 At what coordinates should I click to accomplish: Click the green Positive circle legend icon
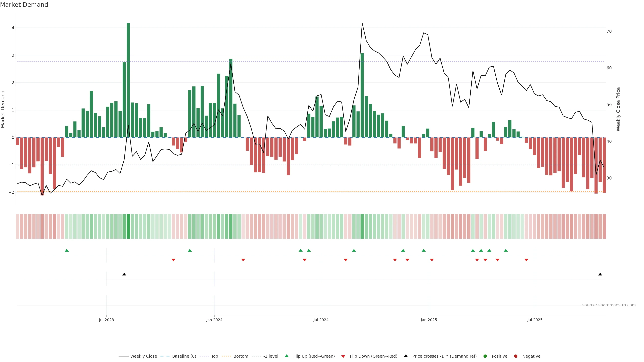(x=485, y=356)
